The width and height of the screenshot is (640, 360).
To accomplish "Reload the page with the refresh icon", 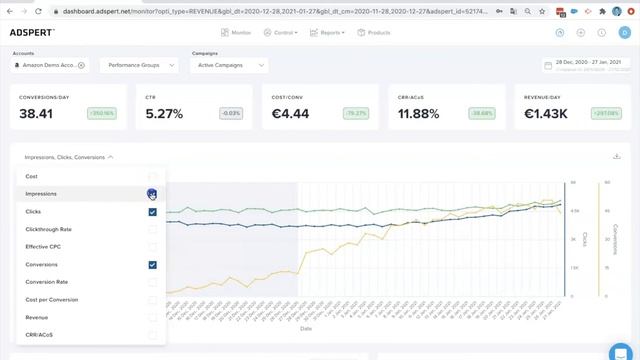I will [38, 11].
